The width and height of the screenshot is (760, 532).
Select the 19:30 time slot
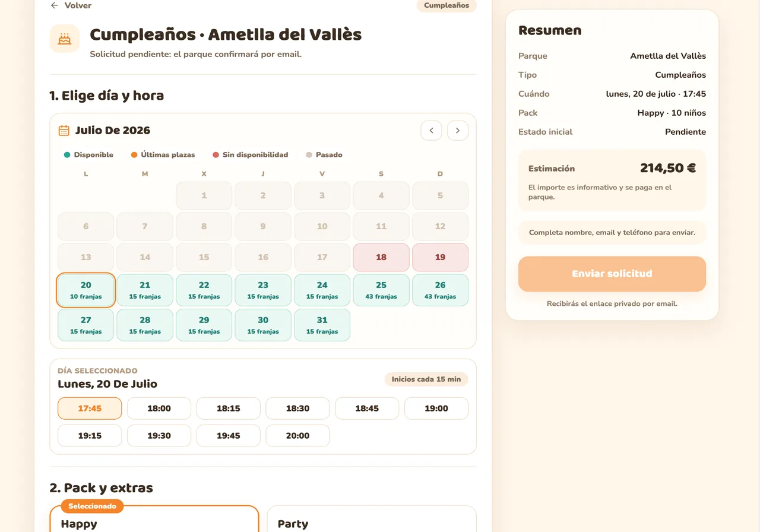pos(159,436)
